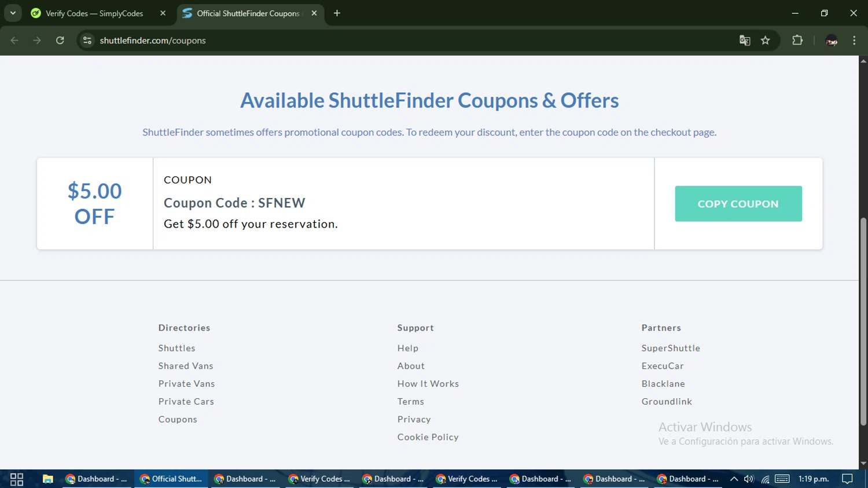The image size is (868, 488).
Task: Visit Groundlink partner link
Action: (667, 401)
